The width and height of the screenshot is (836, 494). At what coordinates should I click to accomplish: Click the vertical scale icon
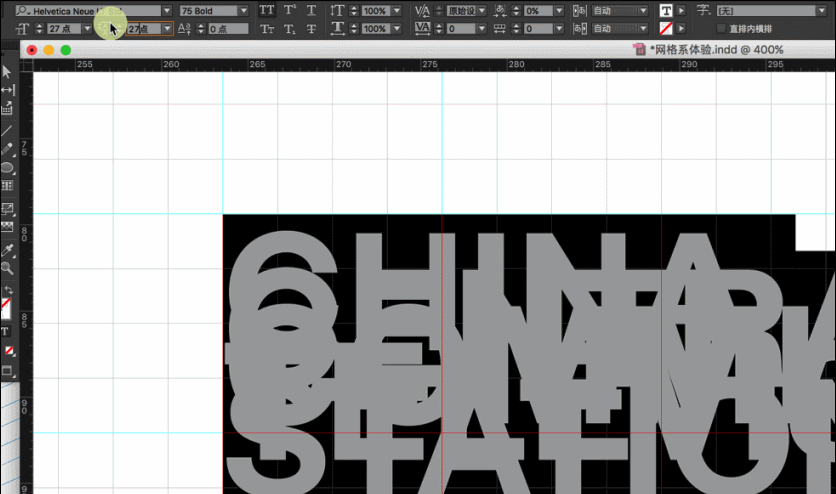tap(337, 10)
